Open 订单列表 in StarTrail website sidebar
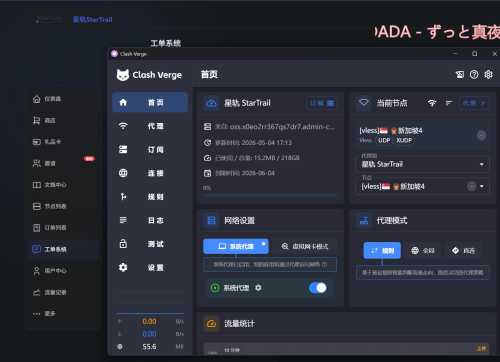This screenshot has height=362, width=500. pos(63,228)
